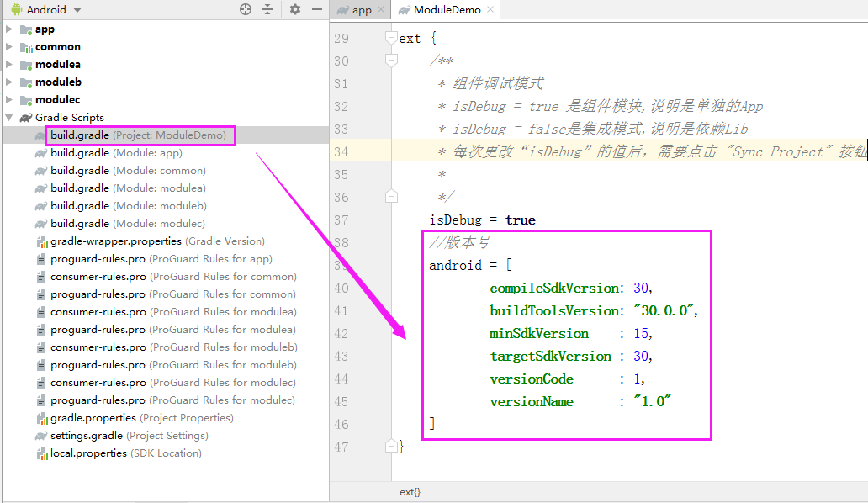The height and width of the screenshot is (503, 868).
Task: Open build.gradle (Module: modulea)
Action: click(x=128, y=188)
